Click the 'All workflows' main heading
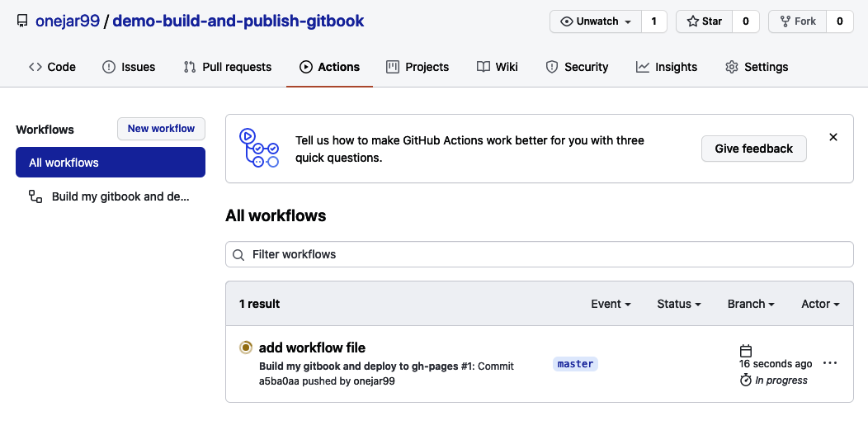The image size is (868, 435). click(276, 215)
